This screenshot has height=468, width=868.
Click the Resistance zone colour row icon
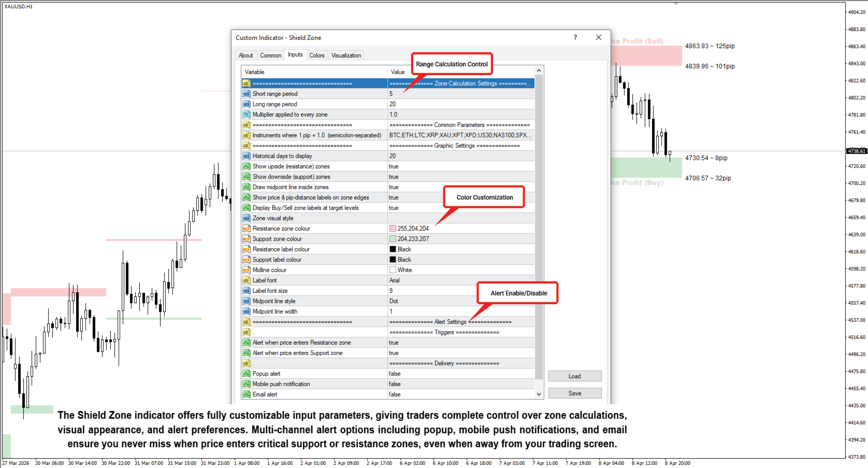(247, 229)
